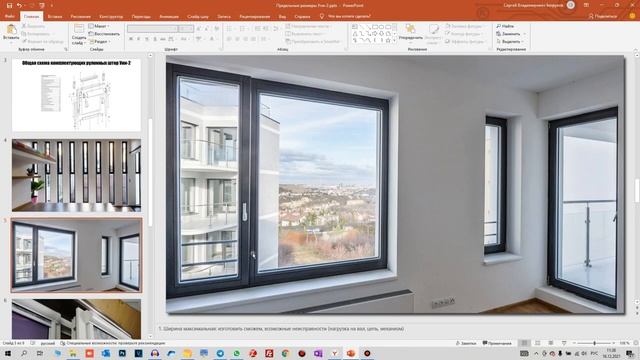Image resolution: width=640 pixels, height=360 pixels.
Task: Toggle Italic formatting button
Action: tap(139, 39)
